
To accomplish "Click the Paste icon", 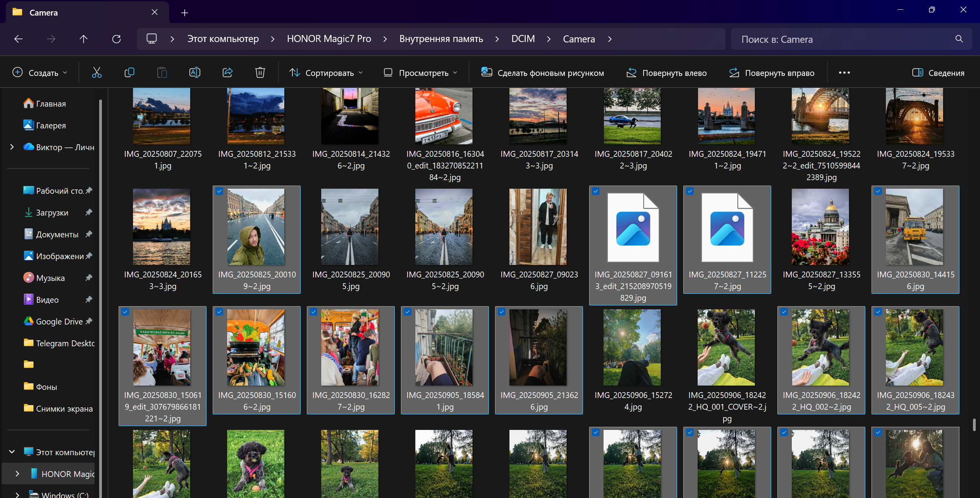I will point(162,72).
